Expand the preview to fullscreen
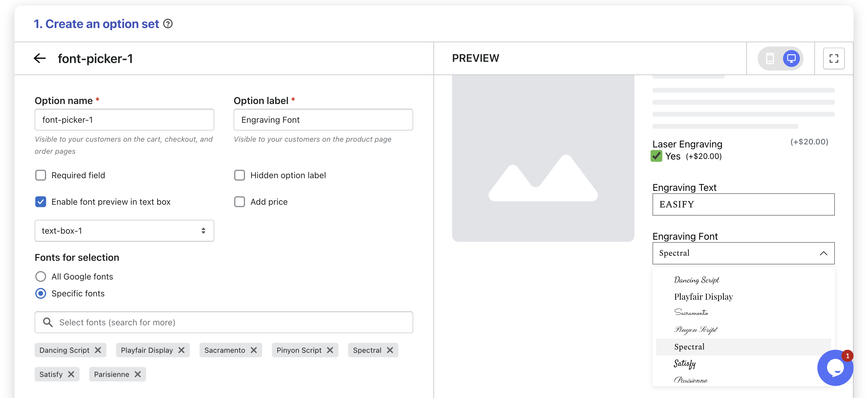The width and height of the screenshot is (868, 398). point(833,58)
